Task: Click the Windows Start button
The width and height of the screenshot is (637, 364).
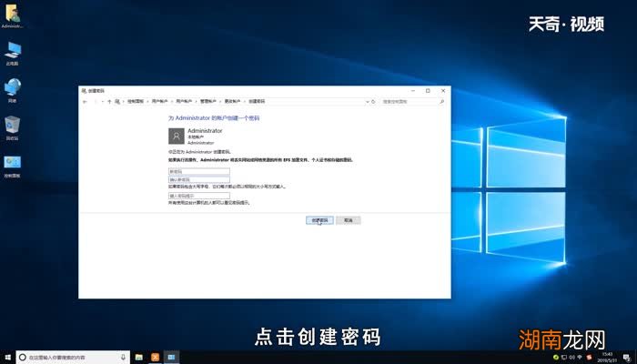Action: point(7,357)
